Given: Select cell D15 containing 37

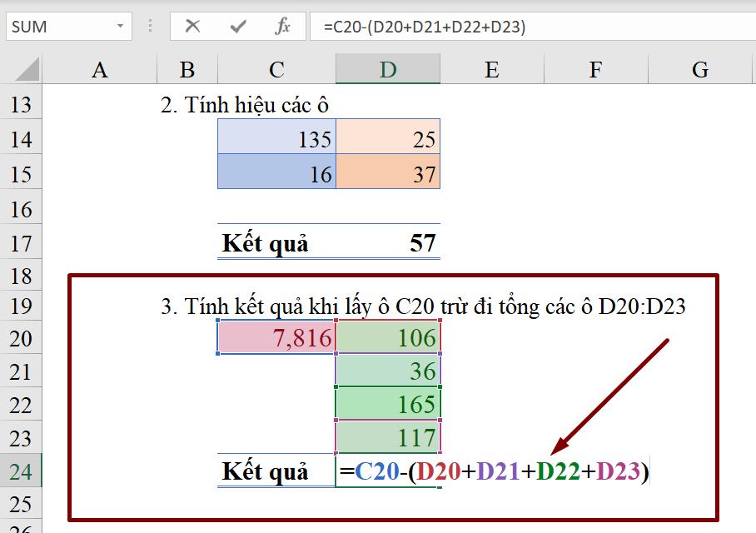Looking at the screenshot, I should point(387,173).
